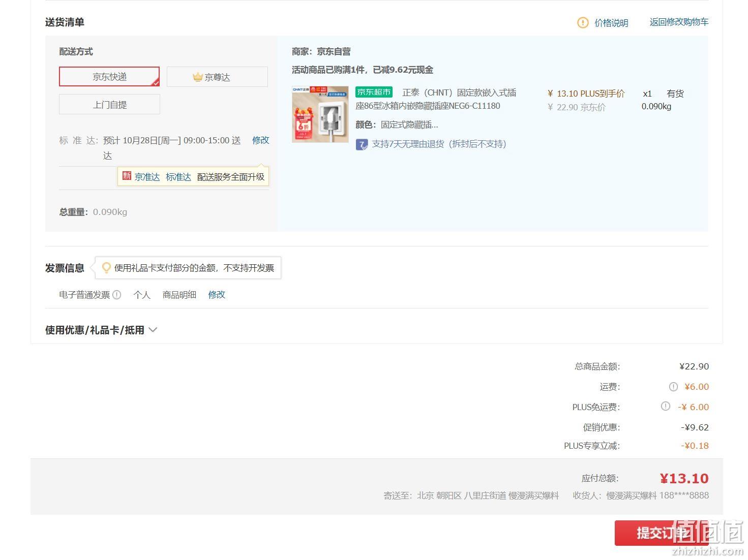Go back via 返回修改购物车
The height and width of the screenshot is (560, 748).
[679, 22]
